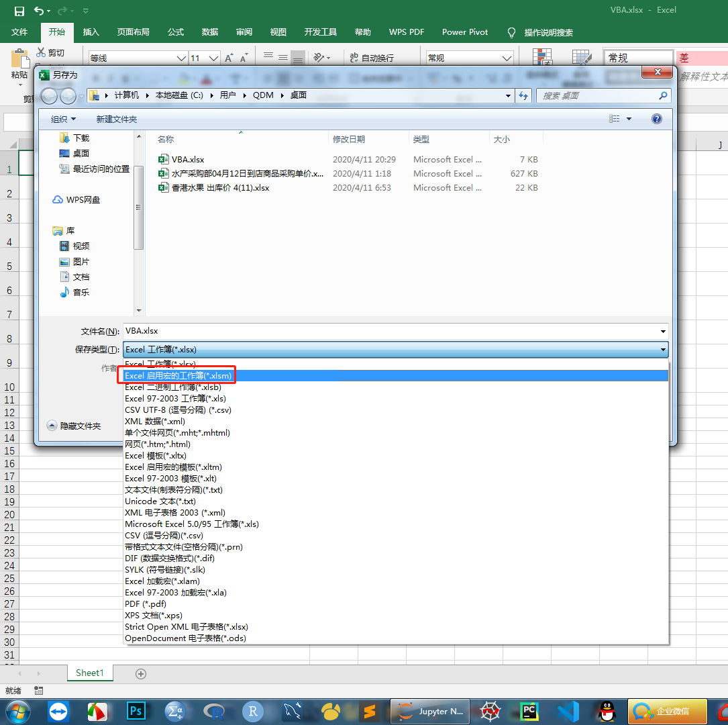Click the Undo arrow in quick access toolbar
This screenshot has width=728, height=725.
(39, 11)
